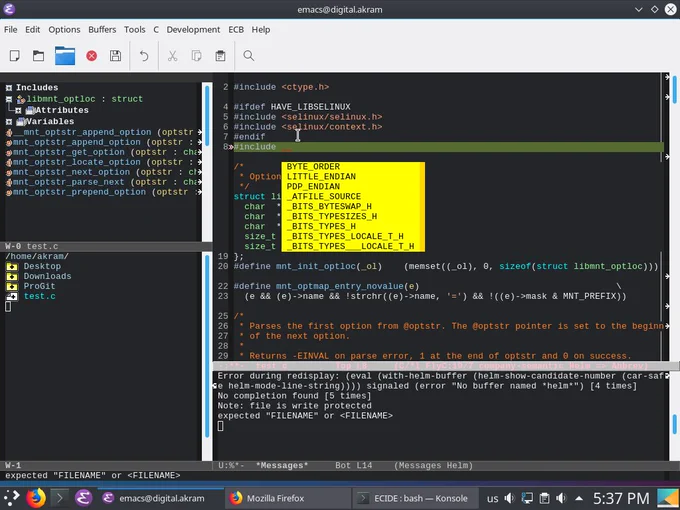Launch Konsole from pinned taskbar icon
This screenshot has width=680, height=510.
(60, 498)
